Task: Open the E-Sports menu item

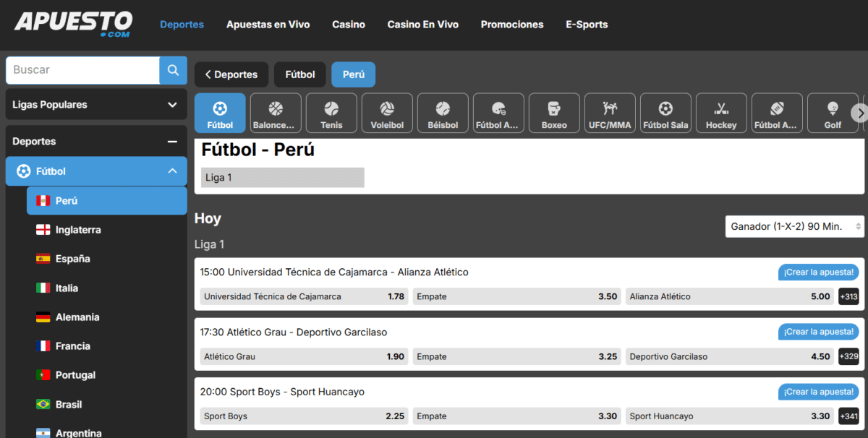Action: tap(587, 25)
